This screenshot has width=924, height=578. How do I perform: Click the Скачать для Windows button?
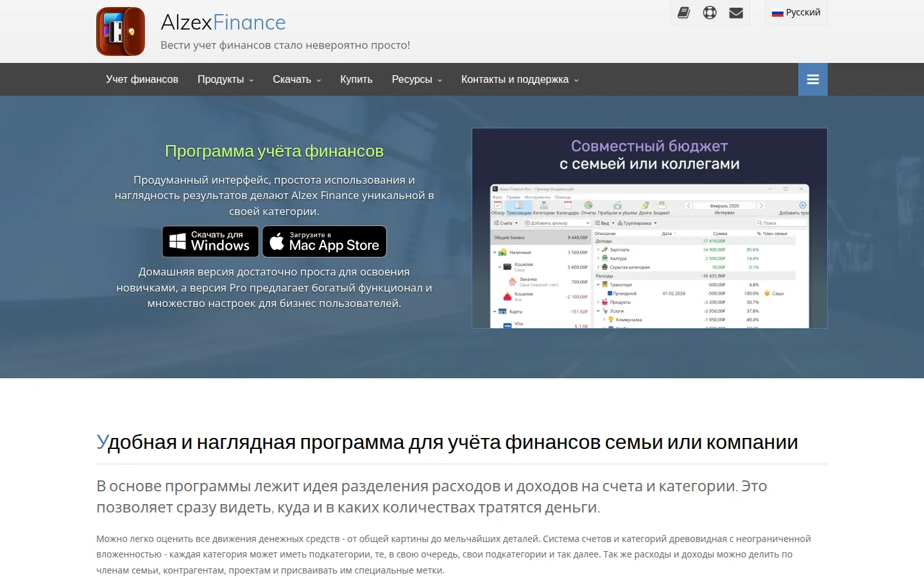210,241
